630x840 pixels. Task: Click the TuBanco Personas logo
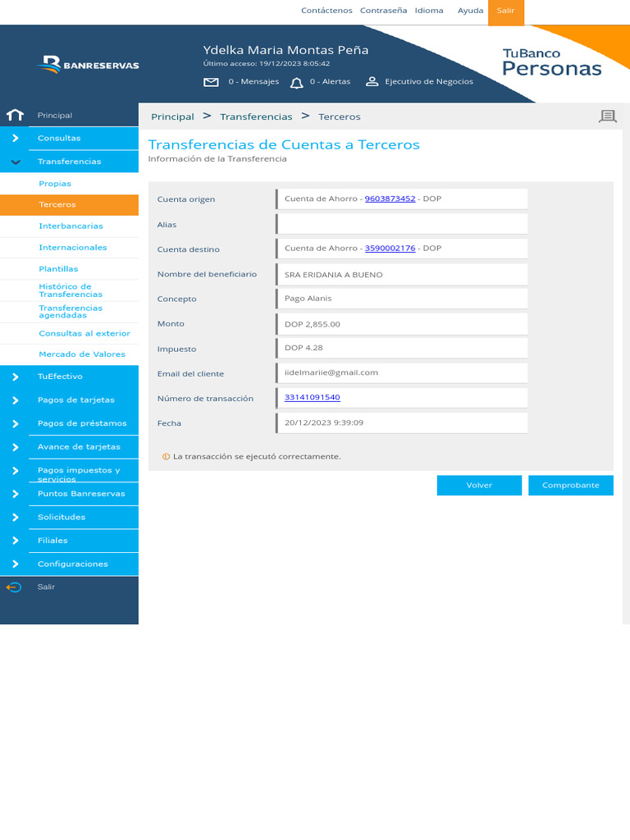(x=552, y=62)
